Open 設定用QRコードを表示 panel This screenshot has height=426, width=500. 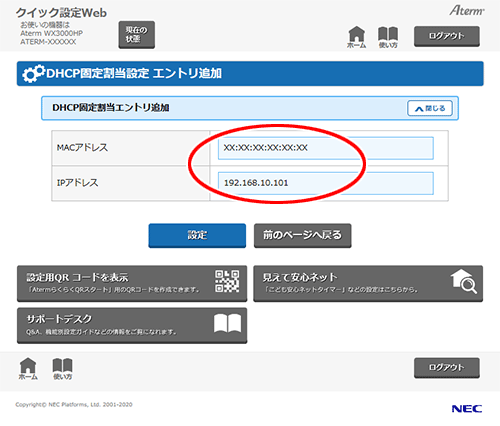[x=132, y=283]
